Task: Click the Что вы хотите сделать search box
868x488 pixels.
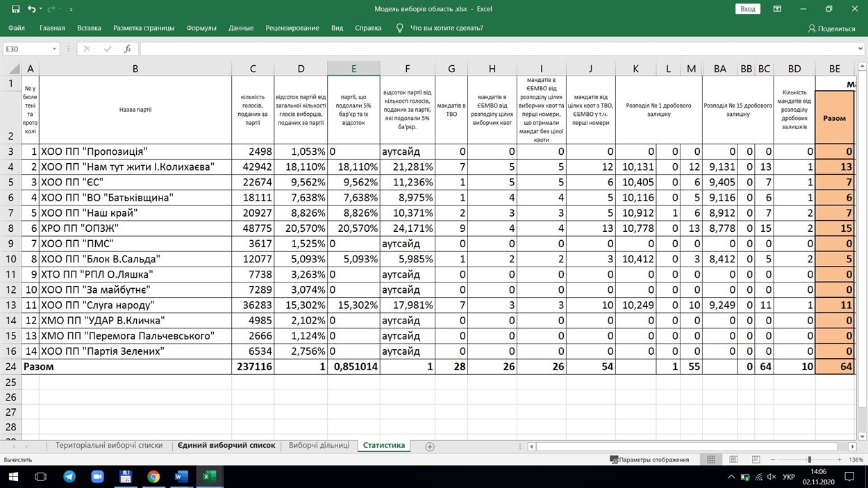Action: click(x=446, y=28)
